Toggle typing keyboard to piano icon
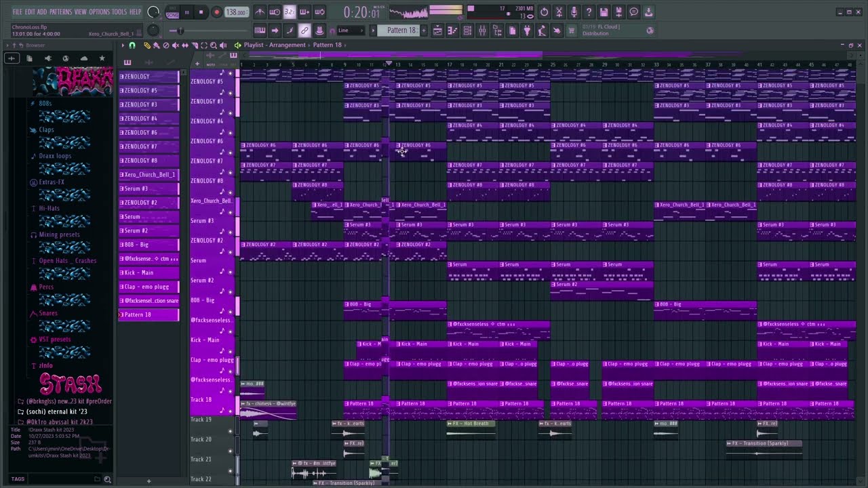868x488 pixels. (x=260, y=30)
